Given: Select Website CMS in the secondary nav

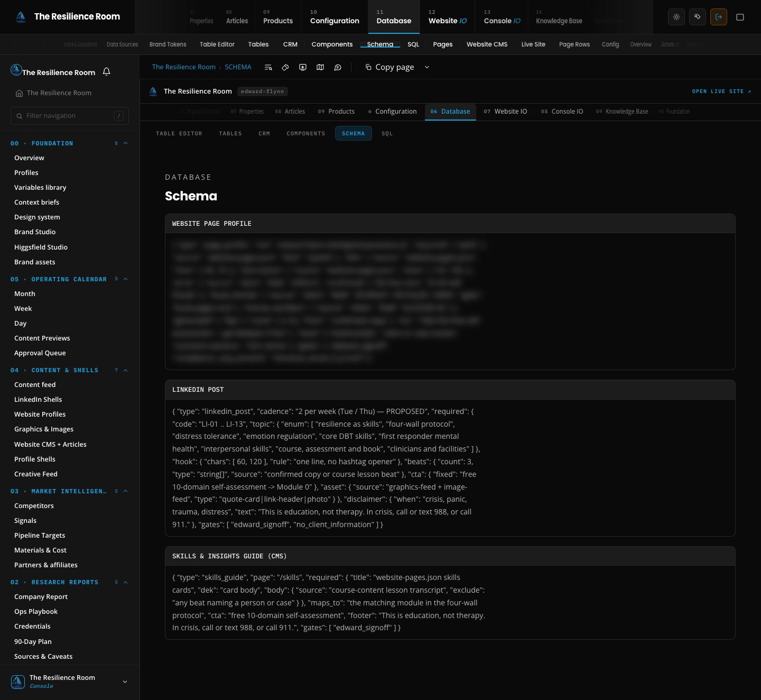Looking at the screenshot, I should click(x=487, y=44).
